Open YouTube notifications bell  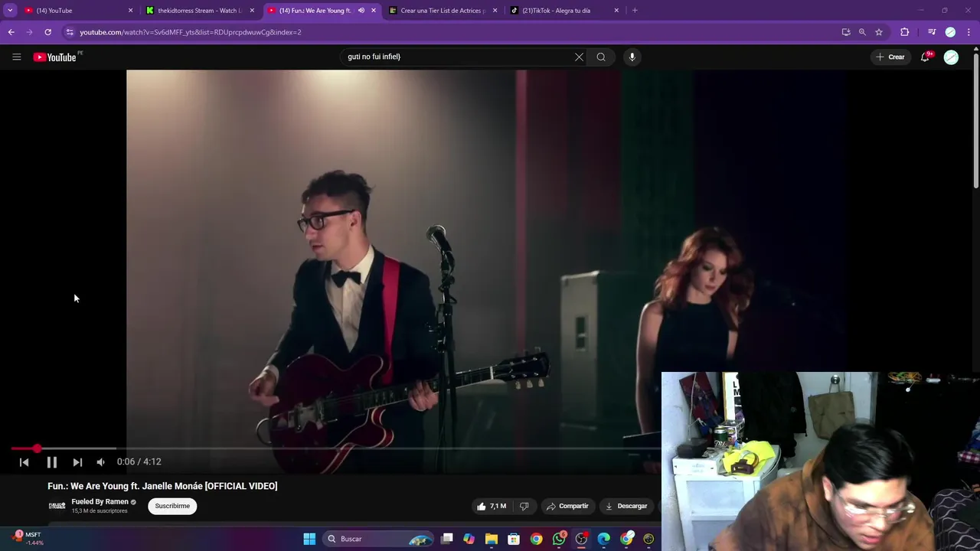click(926, 57)
